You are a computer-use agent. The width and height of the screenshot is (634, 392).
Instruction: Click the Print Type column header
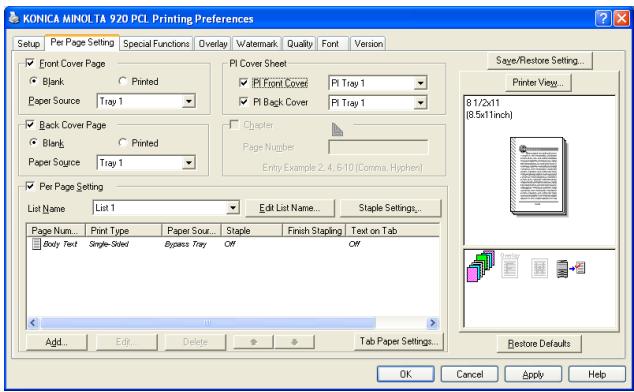point(123,231)
